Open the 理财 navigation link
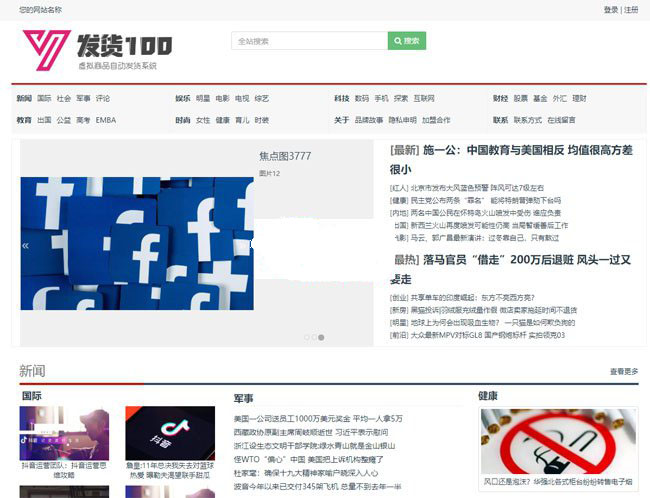Screen dimensions: 650x498 580,98
